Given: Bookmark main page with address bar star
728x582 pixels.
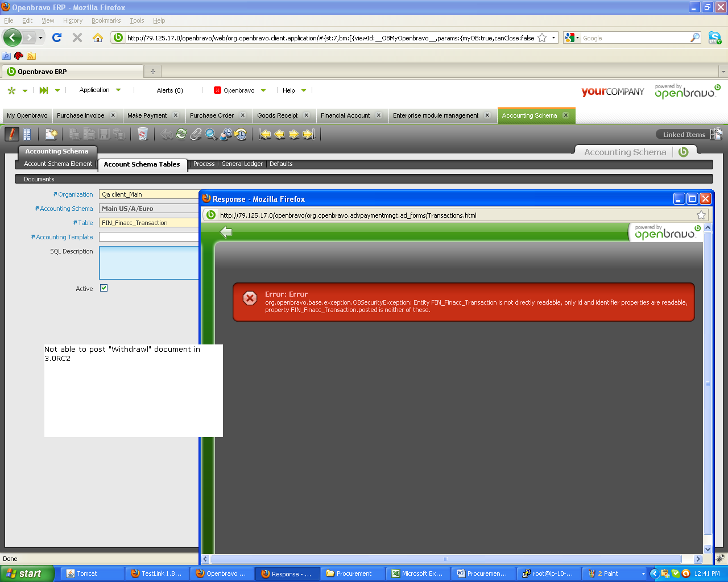Looking at the screenshot, I should tap(542, 38).
